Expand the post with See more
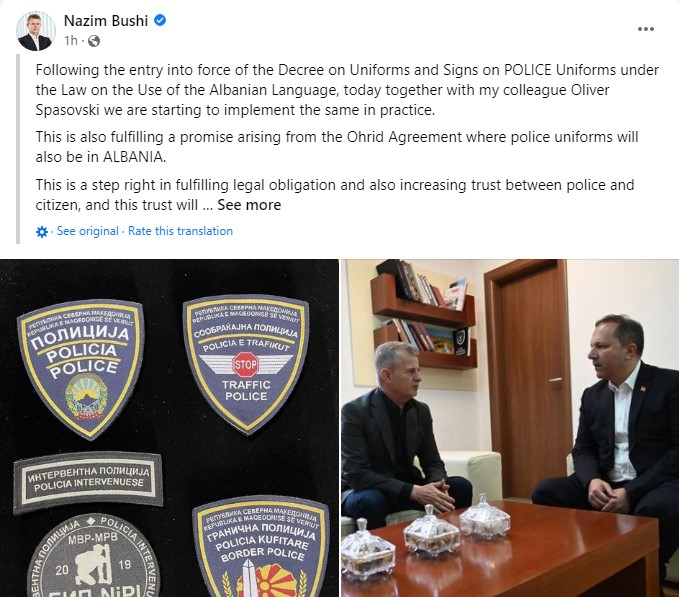The width and height of the screenshot is (679, 597). 249,205
